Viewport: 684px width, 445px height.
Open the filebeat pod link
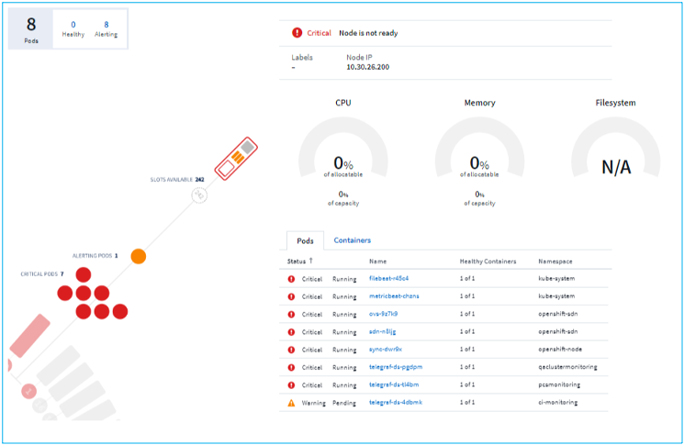[x=389, y=278]
